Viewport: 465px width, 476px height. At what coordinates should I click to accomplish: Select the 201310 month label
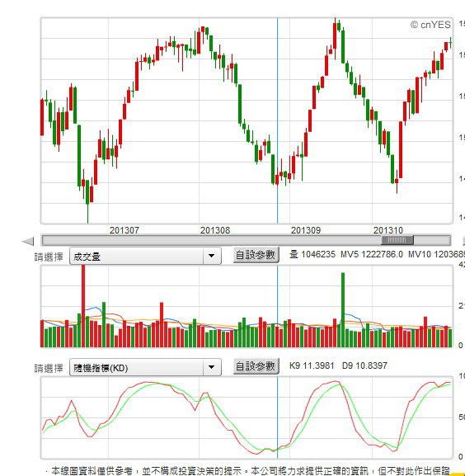388,230
